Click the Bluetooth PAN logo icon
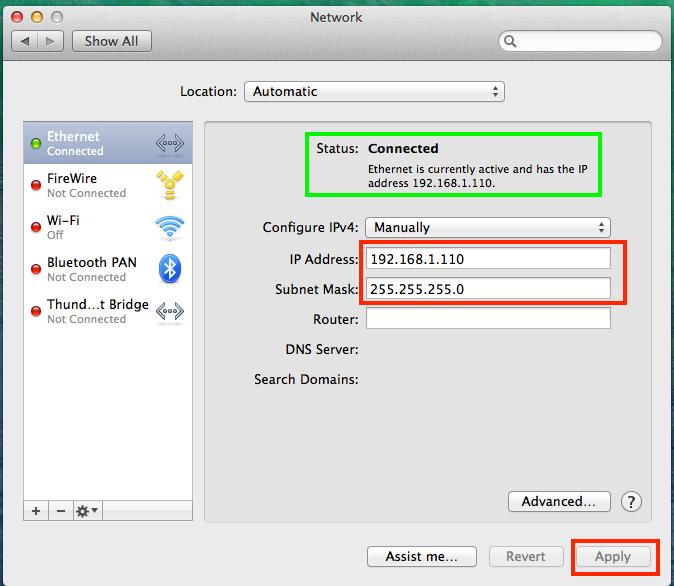Screen dimensions: 674x586 [170, 269]
